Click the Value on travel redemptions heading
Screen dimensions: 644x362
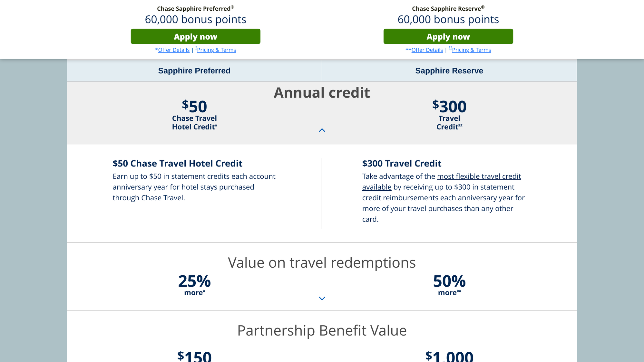tap(322, 262)
